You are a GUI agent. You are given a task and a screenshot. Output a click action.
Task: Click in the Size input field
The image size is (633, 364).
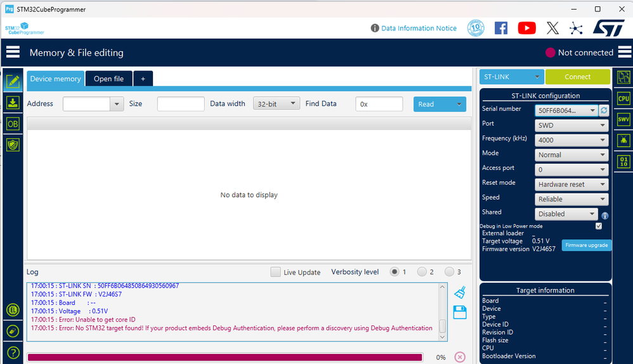tap(181, 104)
